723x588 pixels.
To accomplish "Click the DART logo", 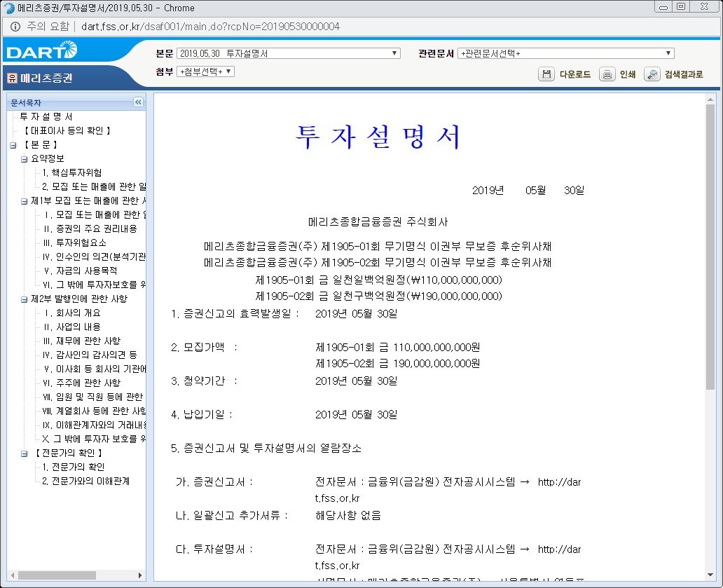I will (x=41, y=50).
